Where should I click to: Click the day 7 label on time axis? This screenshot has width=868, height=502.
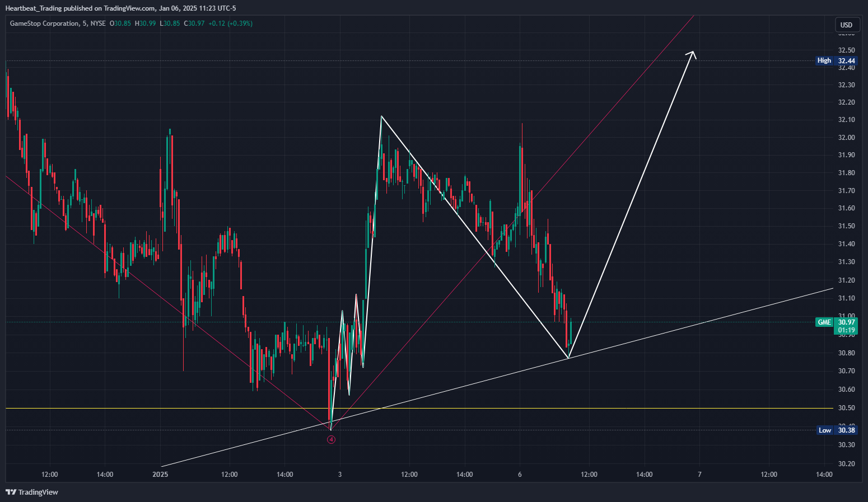click(699, 474)
